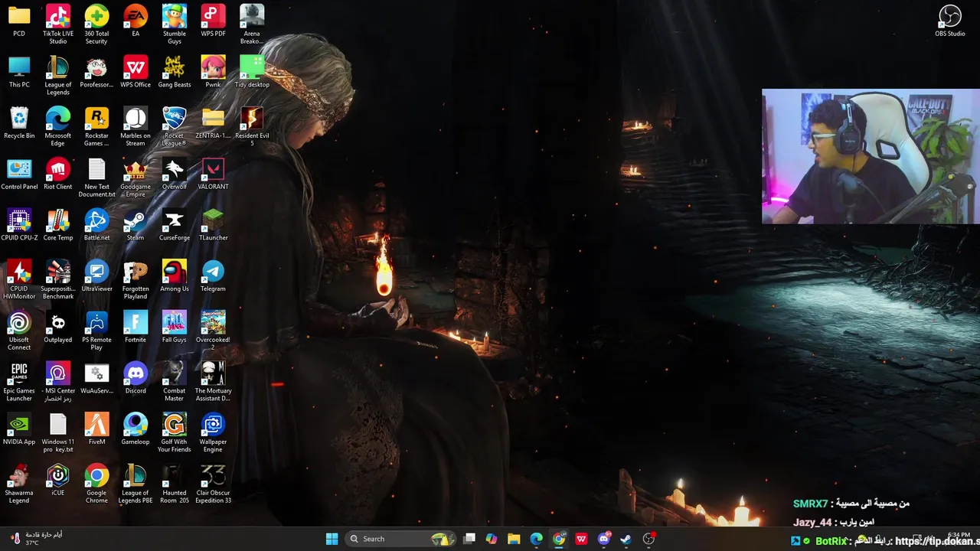Launch Battle.net desktop icon
Screen dimensions: 980x551
point(96,225)
